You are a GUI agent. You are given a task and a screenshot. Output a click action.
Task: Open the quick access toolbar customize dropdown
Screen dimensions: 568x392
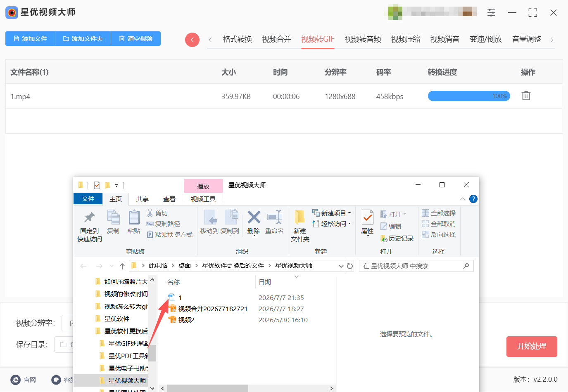(116, 186)
